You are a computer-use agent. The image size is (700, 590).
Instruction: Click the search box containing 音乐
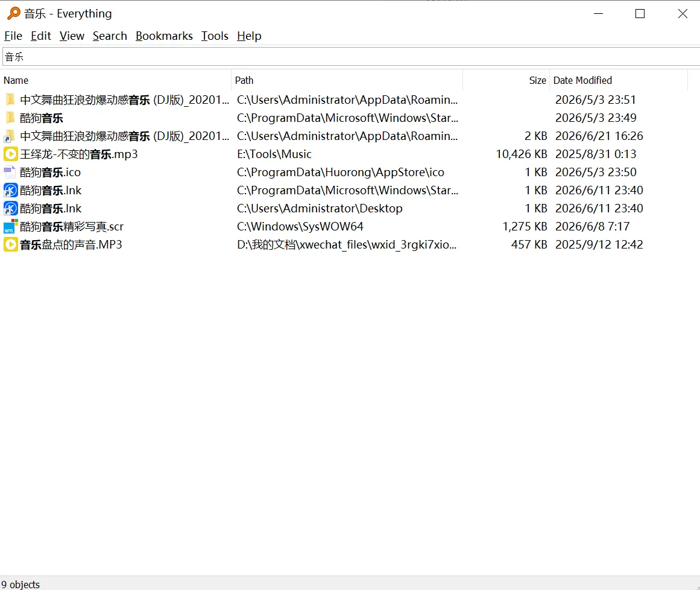[x=351, y=57]
